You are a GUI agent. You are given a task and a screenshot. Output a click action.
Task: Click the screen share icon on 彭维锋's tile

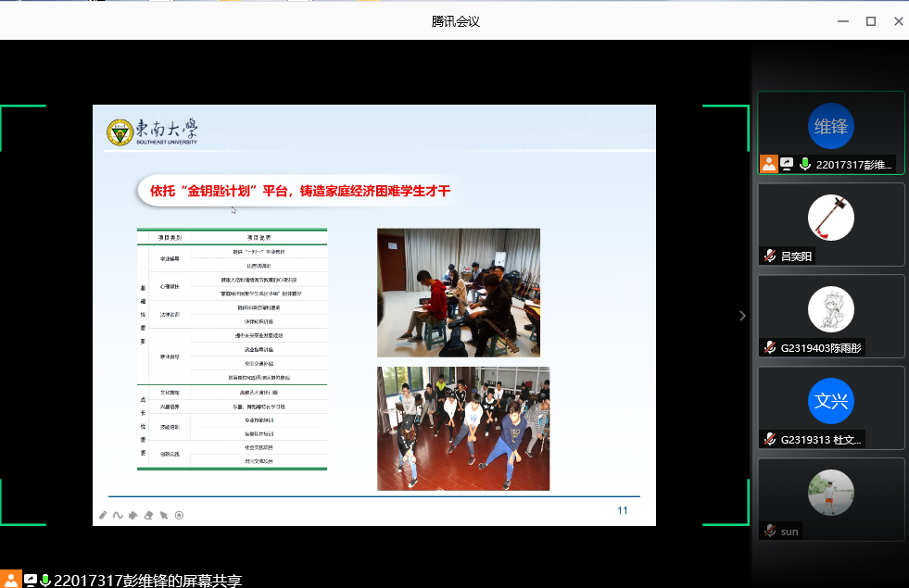[x=787, y=164]
